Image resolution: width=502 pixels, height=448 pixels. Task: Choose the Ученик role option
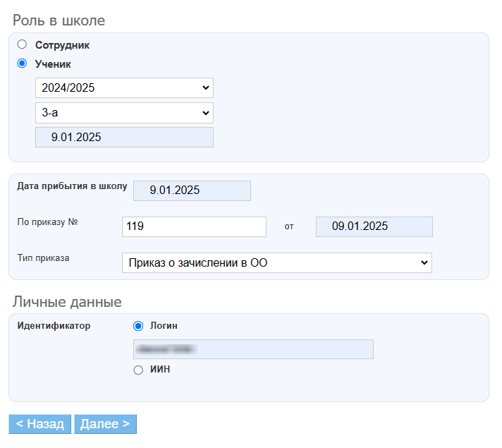pos(22,63)
